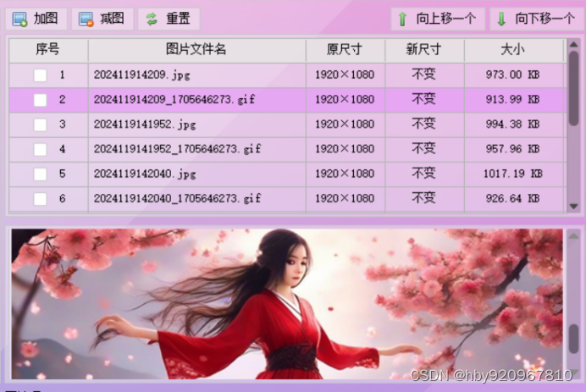Click the 减图 remove image button
Viewport: 586px width, 392px height.
(x=102, y=19)
